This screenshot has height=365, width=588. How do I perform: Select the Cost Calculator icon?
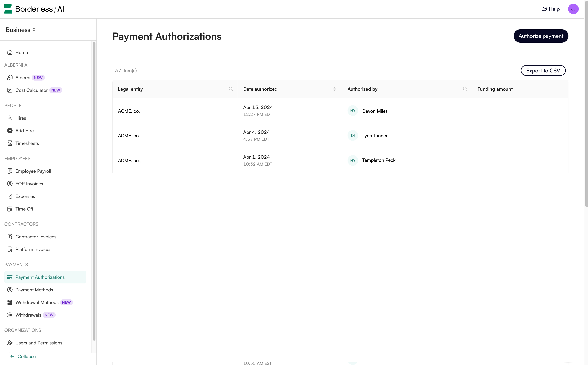coord(10,90)
